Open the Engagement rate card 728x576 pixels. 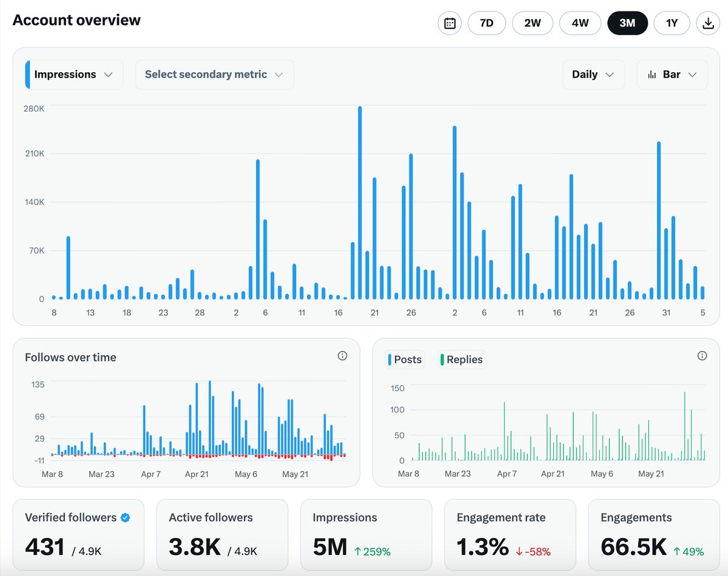point(510,535)
